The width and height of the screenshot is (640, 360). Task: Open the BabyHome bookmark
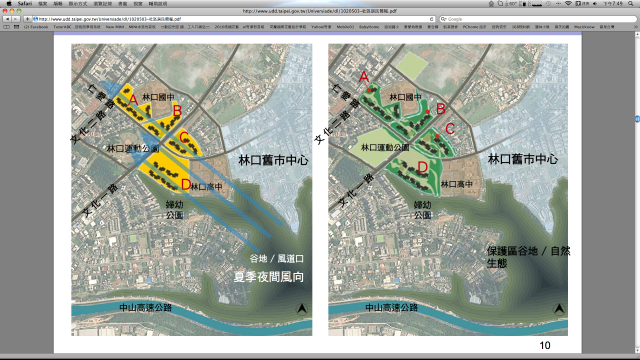click(x=369, y=27)
